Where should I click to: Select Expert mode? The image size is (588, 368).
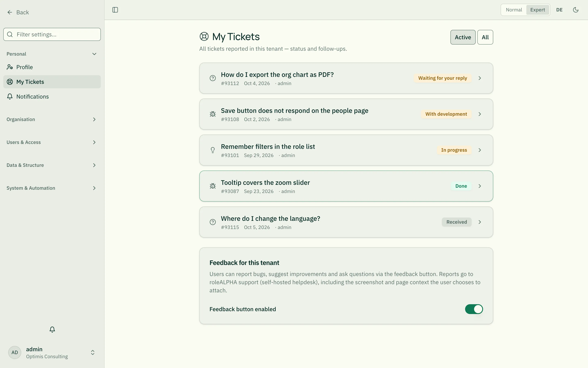pyautogui.click(x=537, y=10)
